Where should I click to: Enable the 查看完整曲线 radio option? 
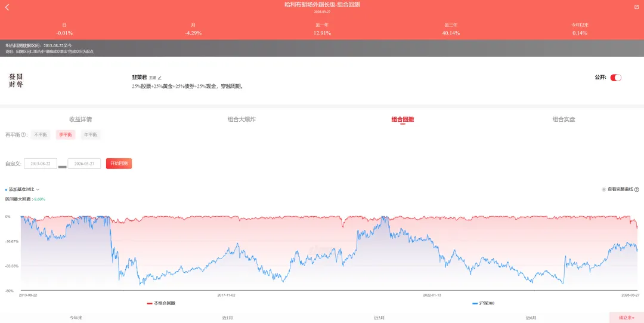coord(603,190)
